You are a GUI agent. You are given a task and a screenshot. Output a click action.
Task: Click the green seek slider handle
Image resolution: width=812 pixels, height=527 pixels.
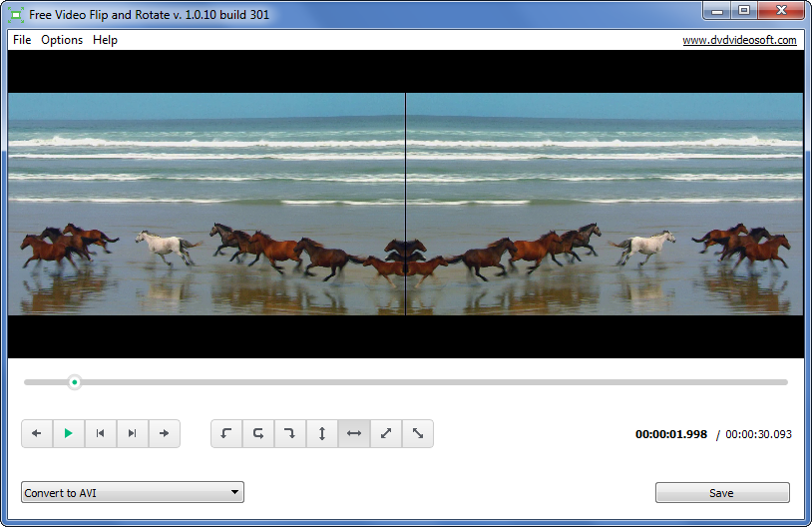coord(75,381)
